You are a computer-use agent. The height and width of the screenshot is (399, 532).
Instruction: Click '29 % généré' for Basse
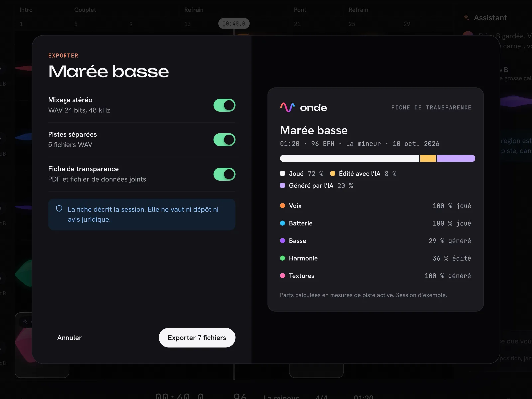450,241
